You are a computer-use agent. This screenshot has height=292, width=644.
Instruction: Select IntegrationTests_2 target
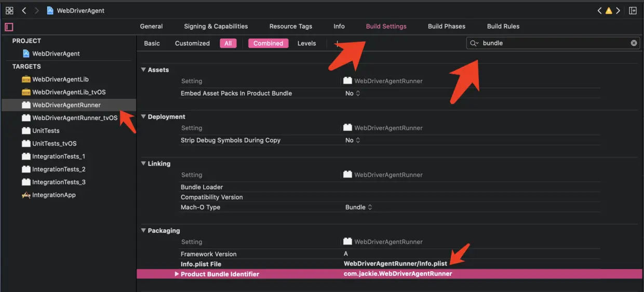(x=53, y=169)
